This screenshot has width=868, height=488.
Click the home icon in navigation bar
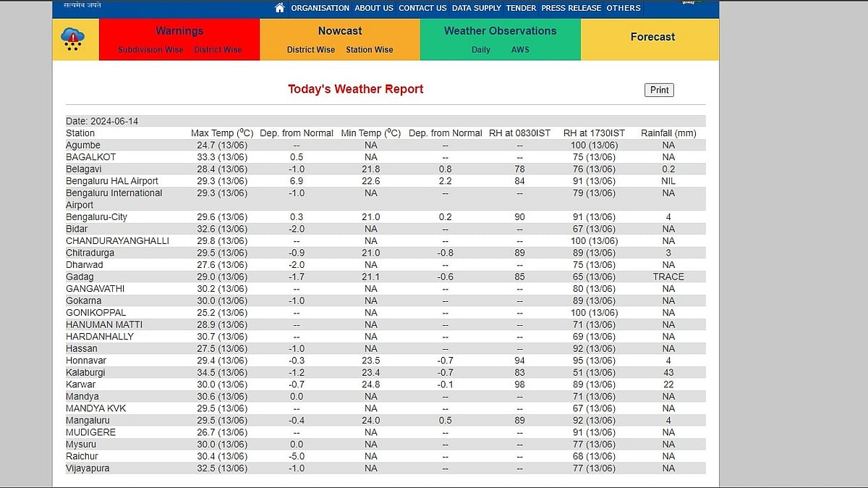278,8
